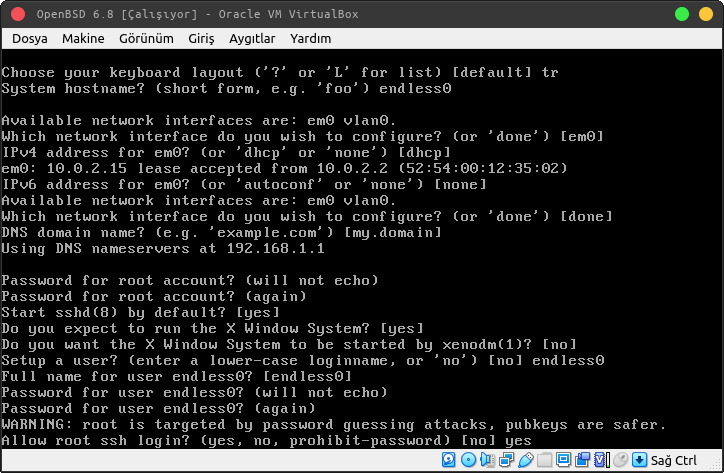Open the Yardım menu
The height and width of the screenshot is (473, 724).
click(311, 38)
